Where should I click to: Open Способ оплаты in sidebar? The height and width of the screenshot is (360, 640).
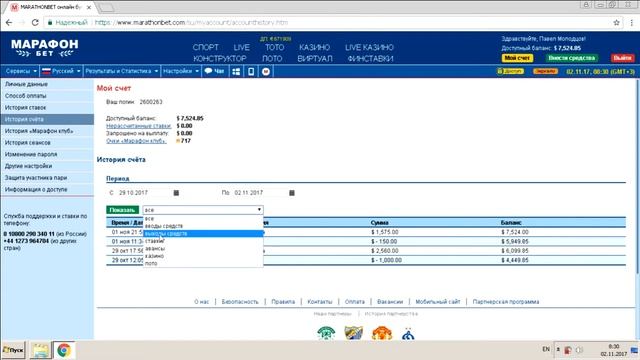click(x=47, y=96)
